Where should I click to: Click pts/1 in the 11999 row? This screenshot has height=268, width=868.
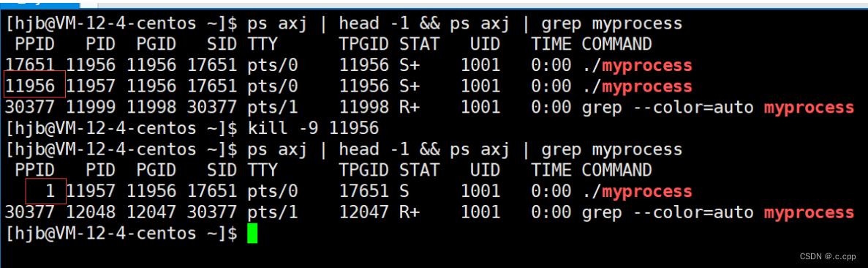pos(273,108)
